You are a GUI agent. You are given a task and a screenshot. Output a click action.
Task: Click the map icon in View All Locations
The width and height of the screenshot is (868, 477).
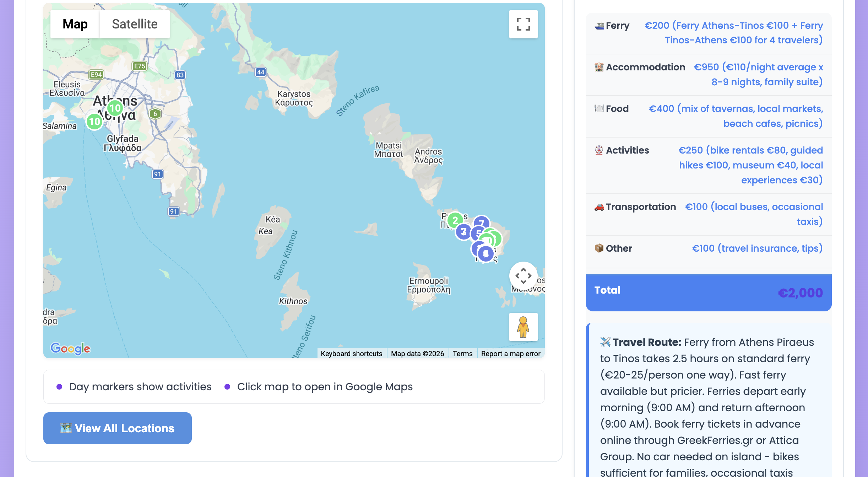pyautogui.click(x=66, y=428)
